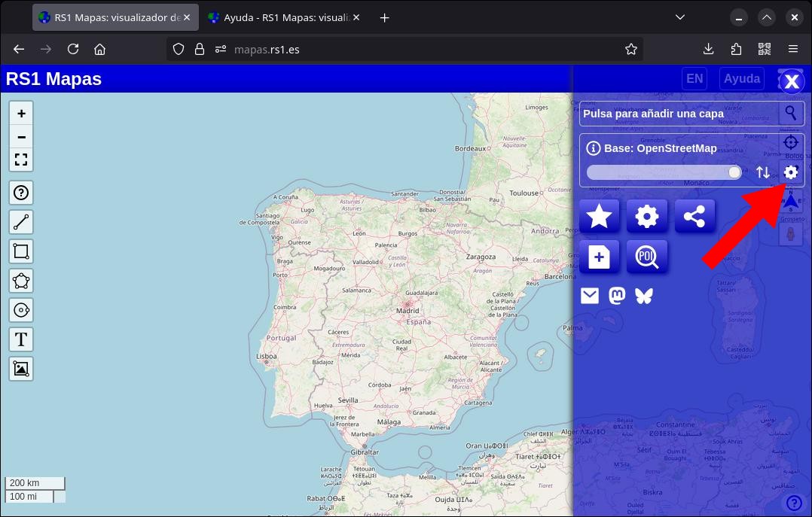This screenshot has height=517, width=812.
Task: Click the Madrid label on the map
Action: 408,311
